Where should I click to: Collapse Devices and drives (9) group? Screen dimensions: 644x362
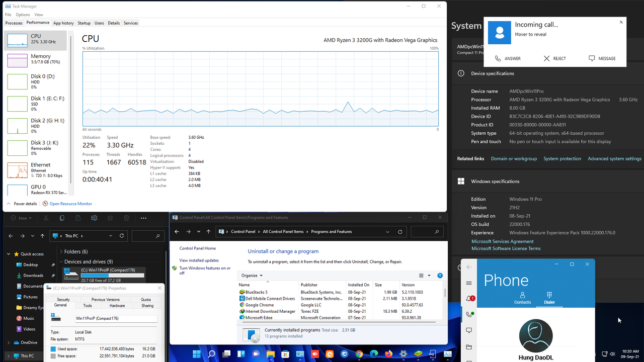click(x=61, y=261)
